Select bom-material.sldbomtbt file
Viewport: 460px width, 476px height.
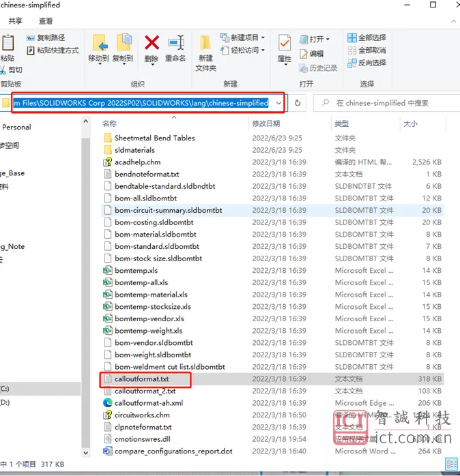pos(155,235)
